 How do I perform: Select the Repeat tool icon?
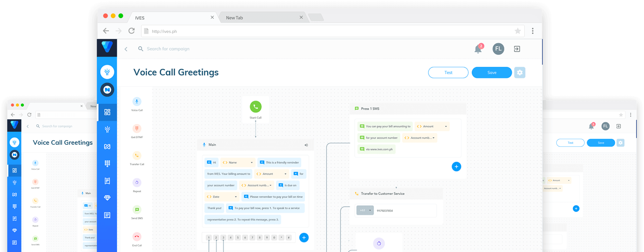coord(137,183)
